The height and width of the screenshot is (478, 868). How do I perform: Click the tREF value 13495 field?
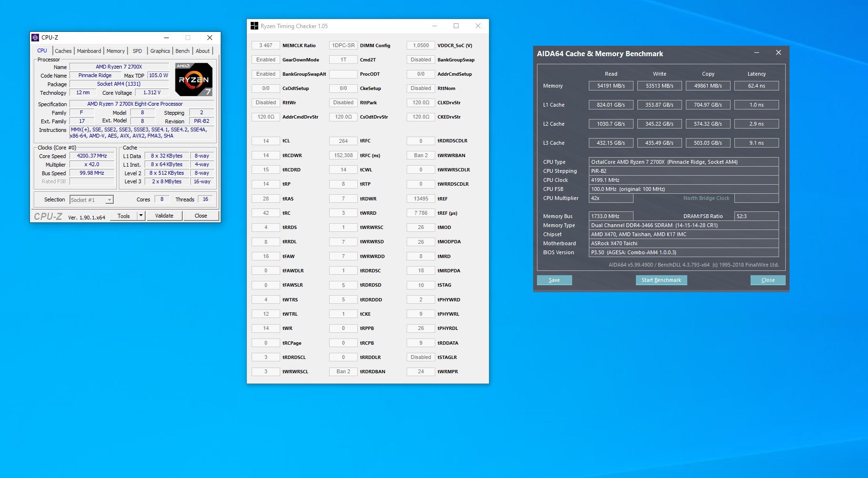tap(421, 199)
